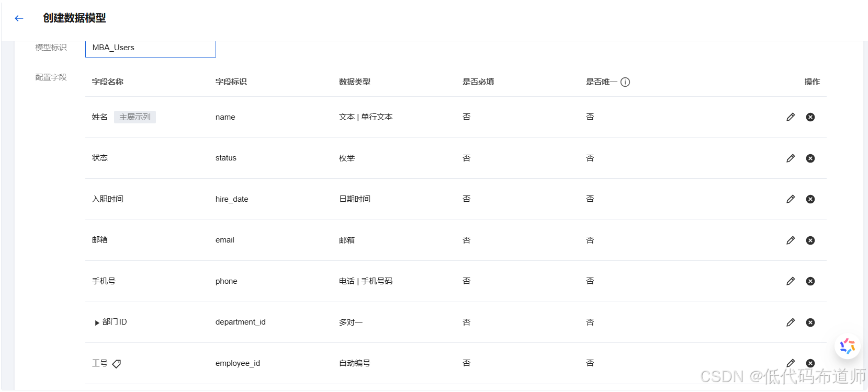
Task: Select the 字段标识 column header
Action: tap(231, 82)
